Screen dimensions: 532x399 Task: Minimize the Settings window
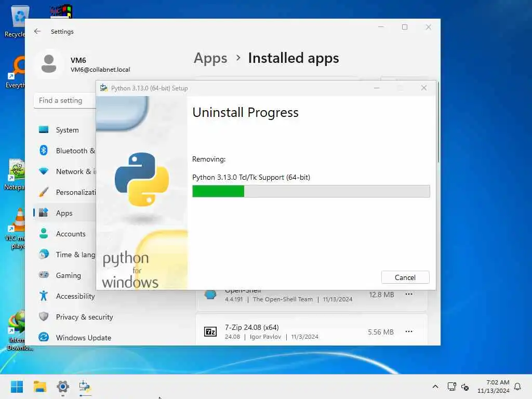[x=381, y=27]
